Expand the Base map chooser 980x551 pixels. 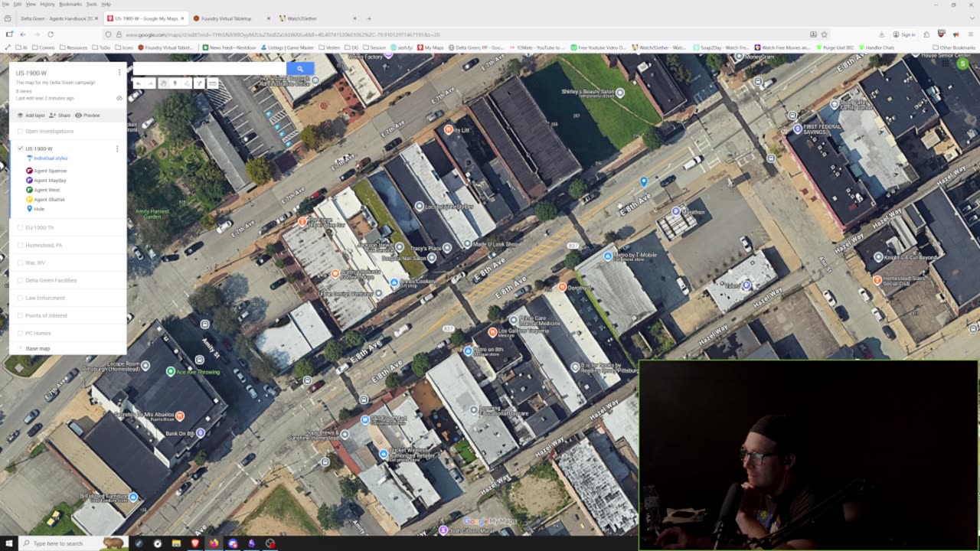pyautogui.click(x=21, y=348)
